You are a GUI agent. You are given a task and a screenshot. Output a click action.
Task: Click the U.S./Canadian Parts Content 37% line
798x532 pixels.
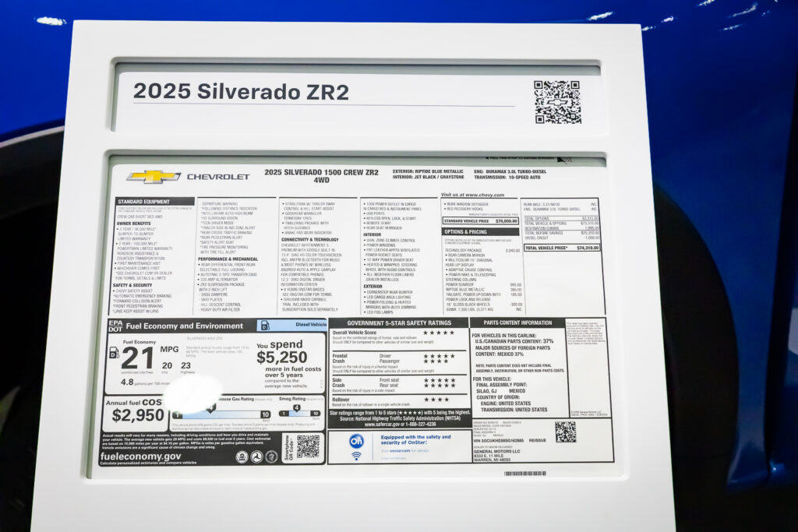click(x=514, y=341)
